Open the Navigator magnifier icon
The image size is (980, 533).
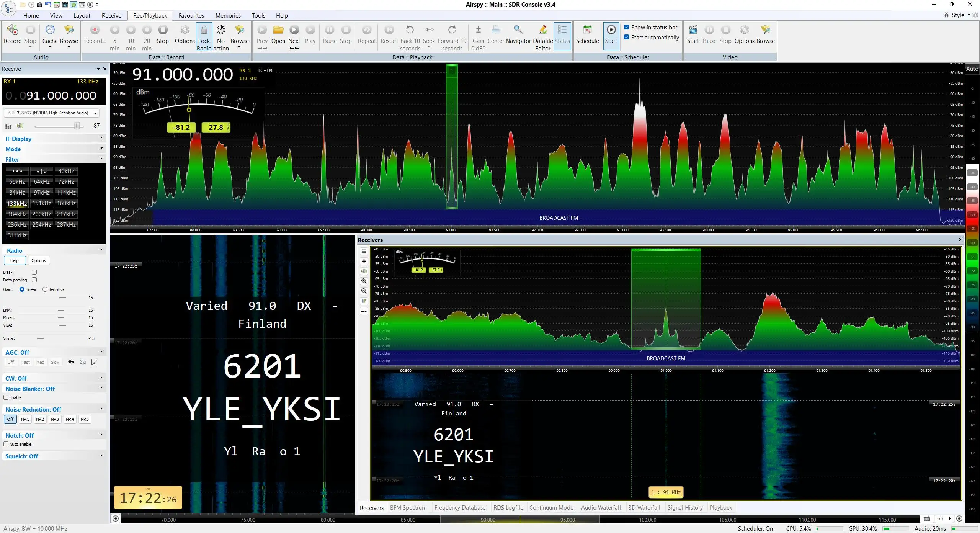pyautogui.click(x=518, y=30)
